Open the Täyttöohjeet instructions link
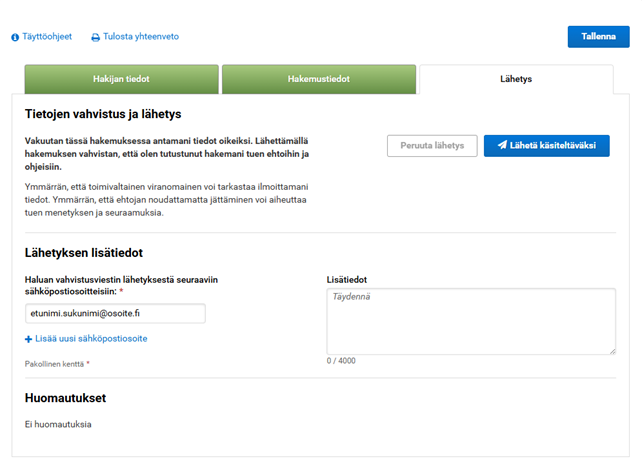Viewport: 642px width, 468px height. pos(46,37)
